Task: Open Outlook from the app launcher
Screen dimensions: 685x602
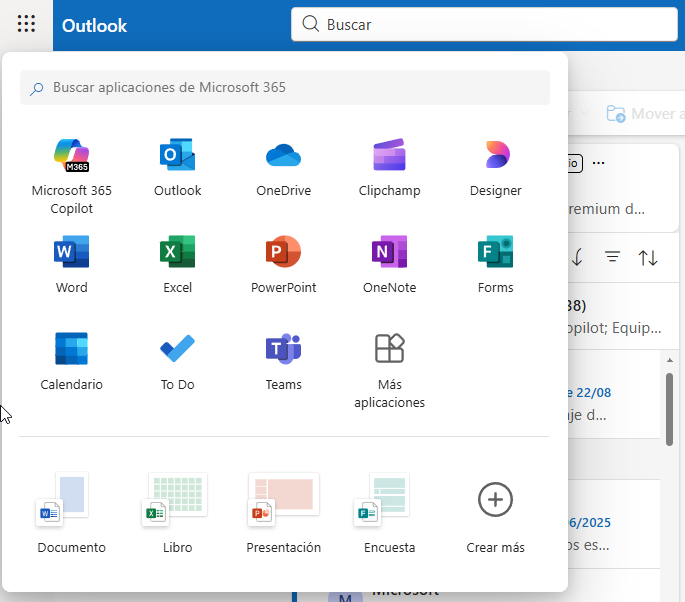Action: click(x=177, y=168)
